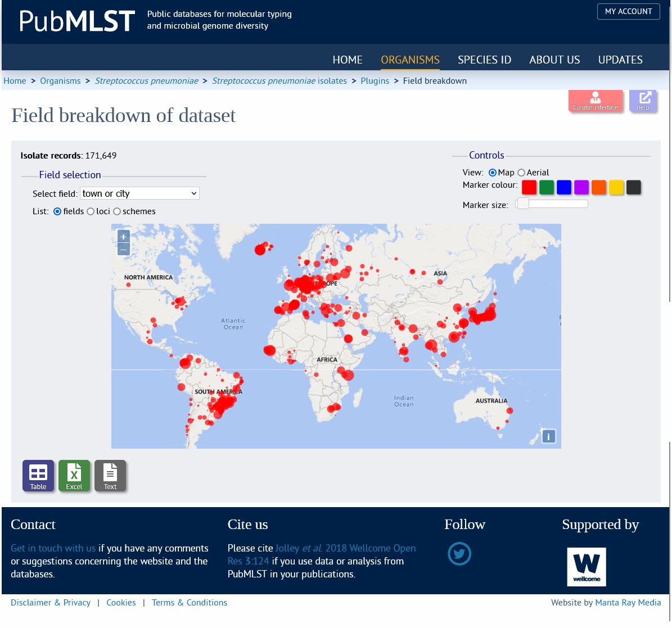Choose black marker colour
This screenshot has width=672, height=628.
[633, 187]
